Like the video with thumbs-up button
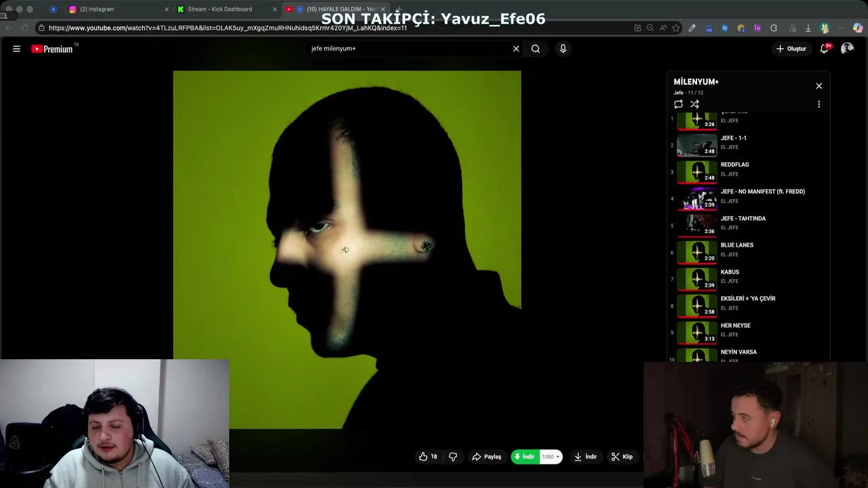This screenshot has width=868, height=488. (x=428, y=457)
